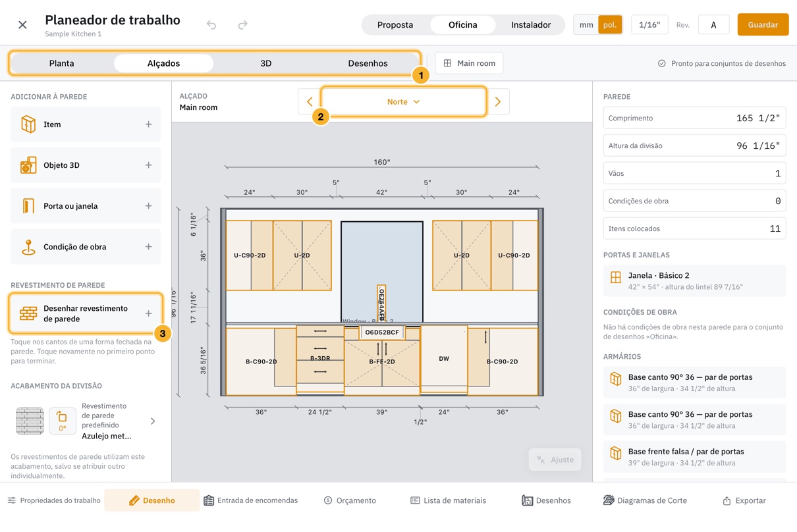Add an Item to the wall
This screenshot has width=797, height=532.
[86, 124]
